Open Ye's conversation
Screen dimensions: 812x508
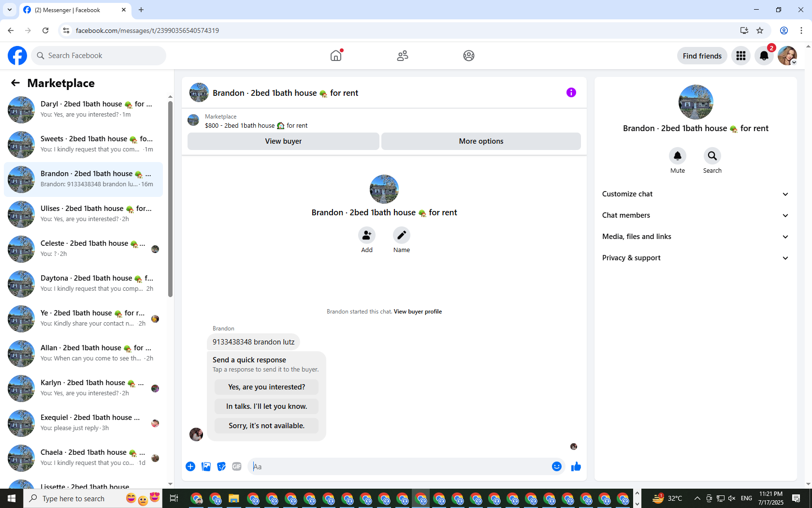[83, 318]
